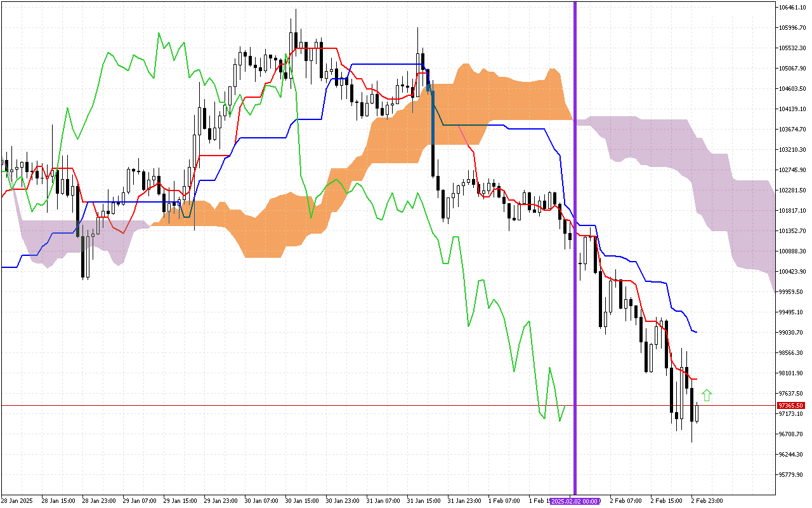Click the 103210.30 price axis label

pyautogui.click(x=792, y=150)
